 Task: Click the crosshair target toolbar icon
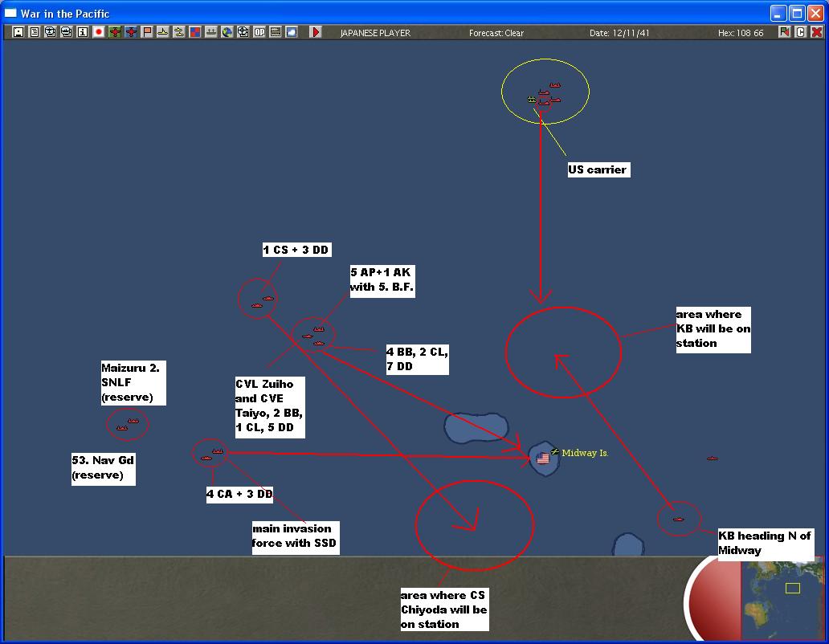[243, 32]
